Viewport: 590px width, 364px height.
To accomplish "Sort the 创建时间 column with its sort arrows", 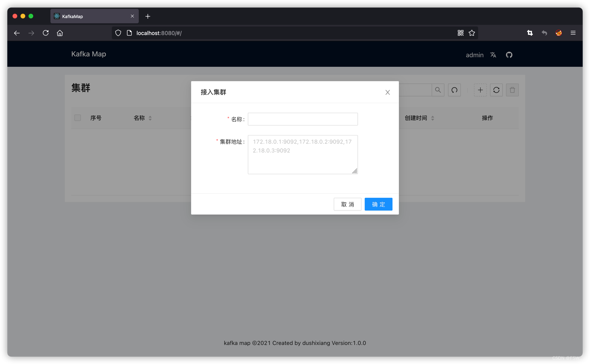I will point(433,118).
